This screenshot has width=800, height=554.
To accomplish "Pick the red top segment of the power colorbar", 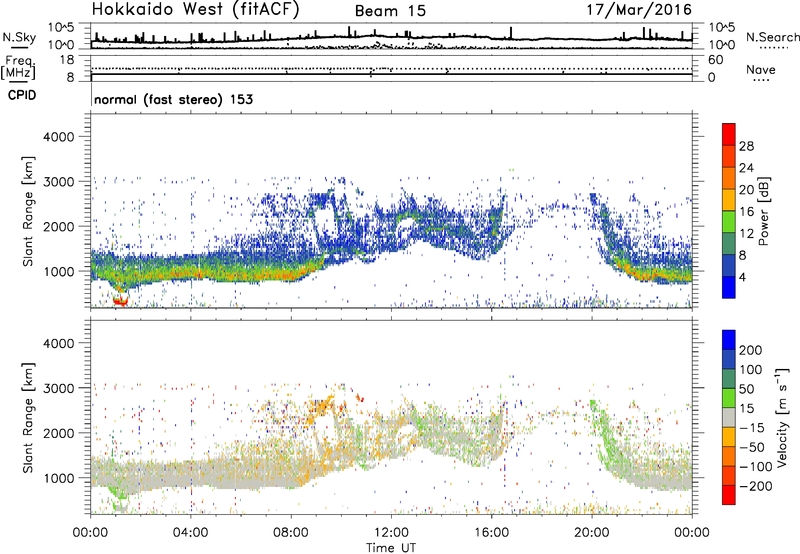I will pos(729,134).
